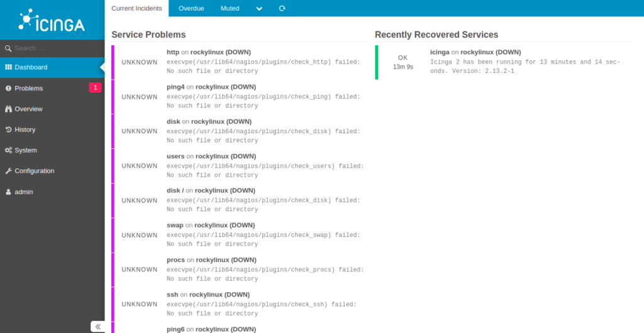This screenshot has width=644, height=333.
Task: Open the ssh service link
Action: [172, 295]
